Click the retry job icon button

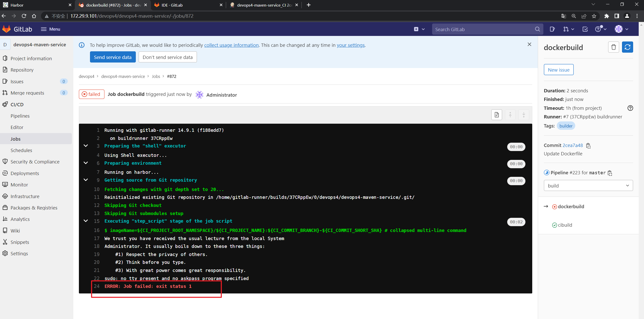pyautogui.click(x=627, y=47)
